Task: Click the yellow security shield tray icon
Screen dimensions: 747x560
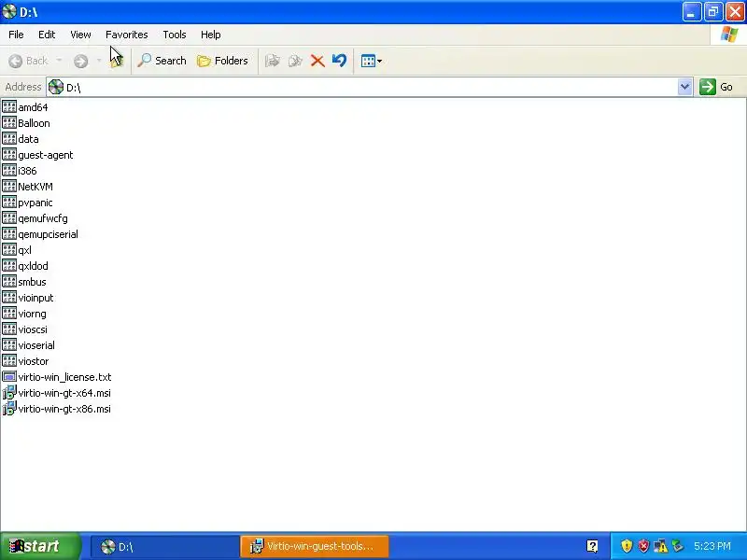Action: click(x=627, y=546)
